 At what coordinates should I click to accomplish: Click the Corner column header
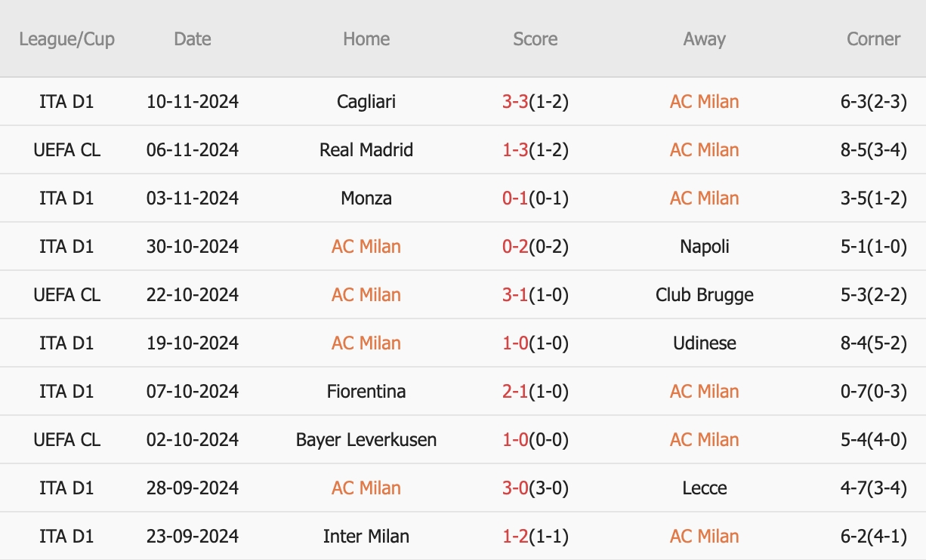(x=874, y=39)
